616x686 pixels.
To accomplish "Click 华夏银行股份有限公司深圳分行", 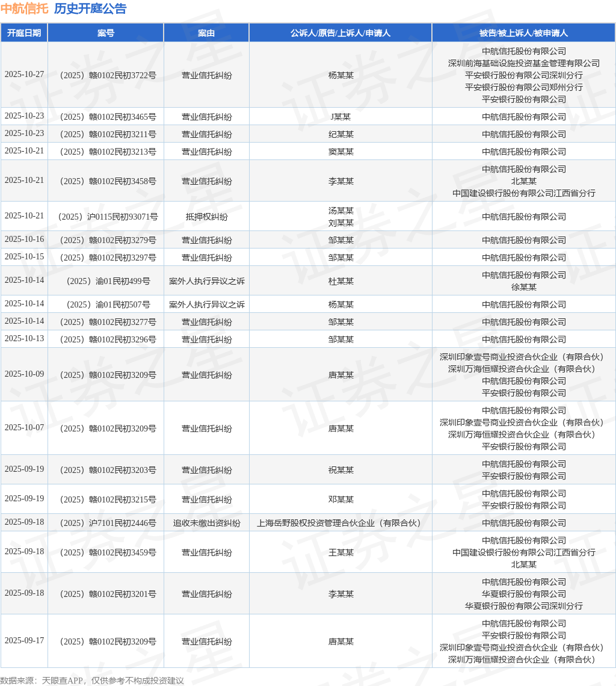I will tap(524, 606).
